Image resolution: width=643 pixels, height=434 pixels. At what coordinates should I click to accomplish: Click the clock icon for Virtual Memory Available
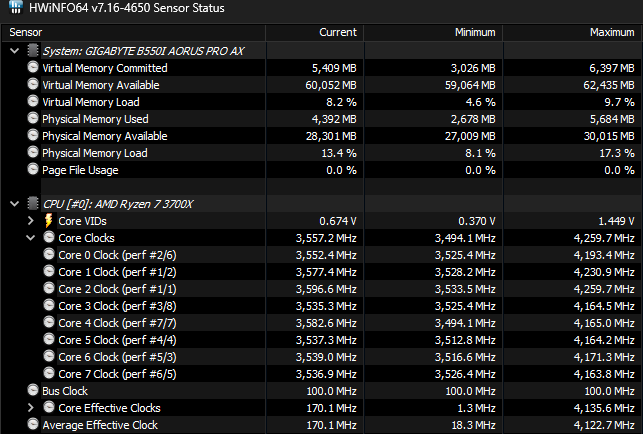point(33,84)
